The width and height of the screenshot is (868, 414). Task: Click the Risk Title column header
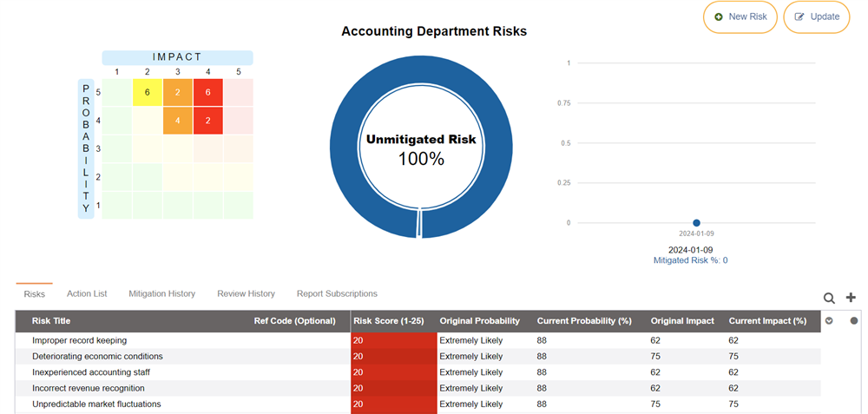pos(51,321)
